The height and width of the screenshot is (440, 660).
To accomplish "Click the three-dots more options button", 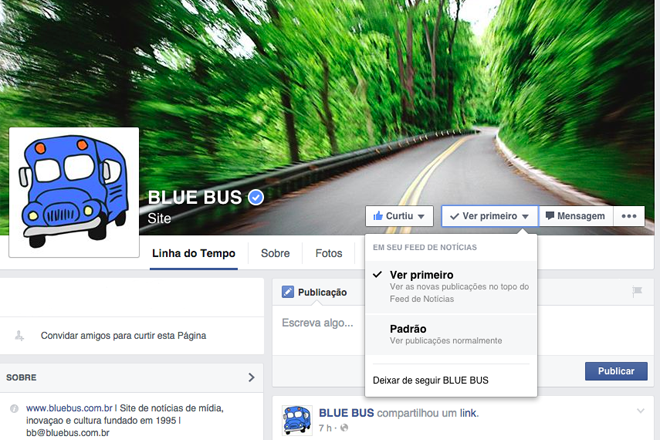I will point(629,216).
